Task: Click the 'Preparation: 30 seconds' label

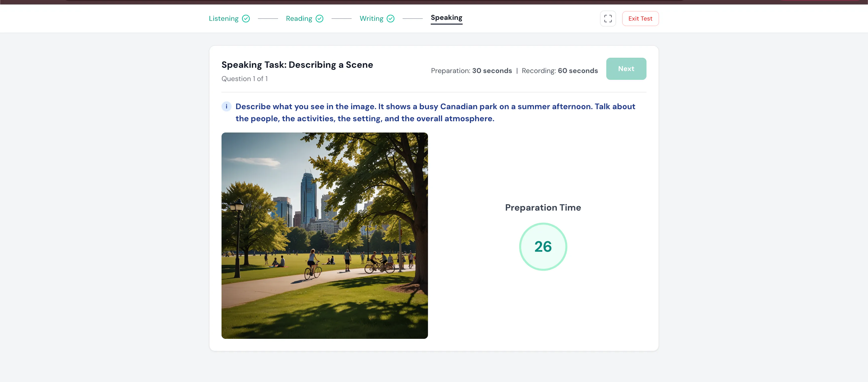Action: [471, 71]
